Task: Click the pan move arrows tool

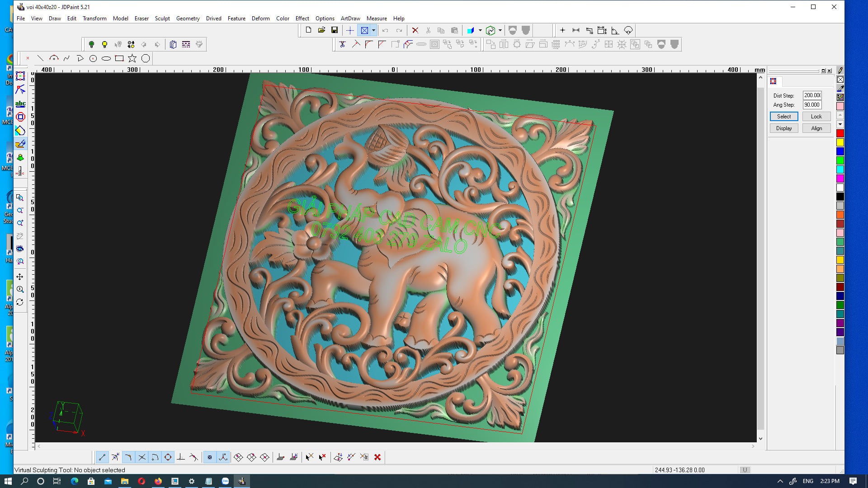Action: [20, 277]
